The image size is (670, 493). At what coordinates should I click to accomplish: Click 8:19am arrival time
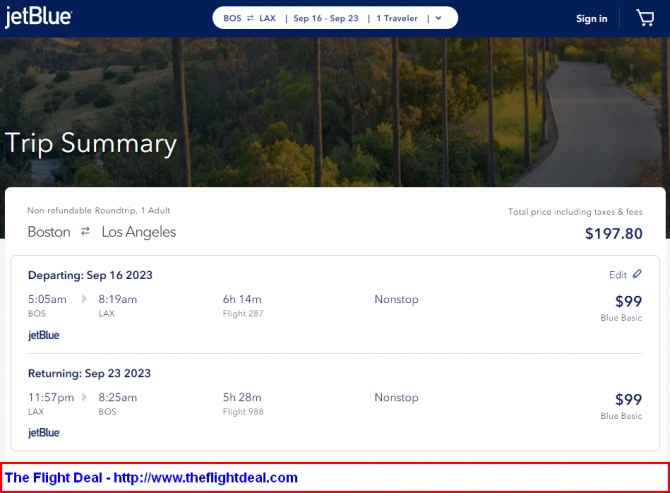point(118,299)
